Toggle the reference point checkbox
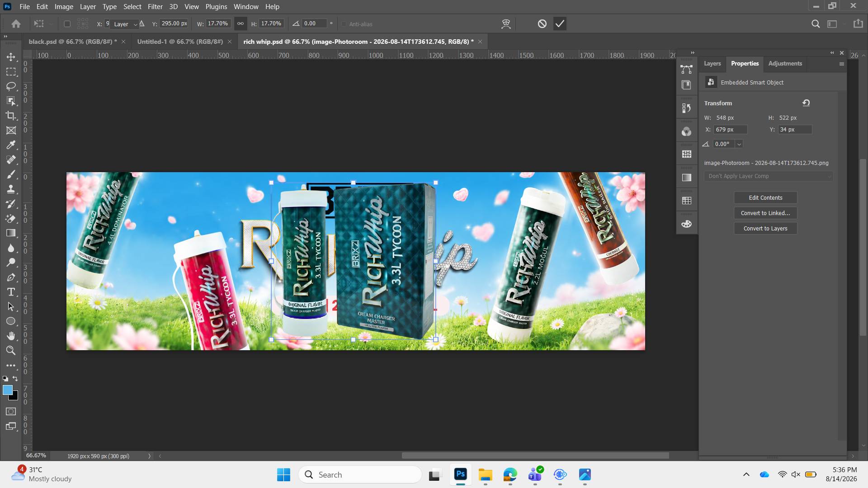Viewport: 868px width, 488px height. (x=67, y=24)
